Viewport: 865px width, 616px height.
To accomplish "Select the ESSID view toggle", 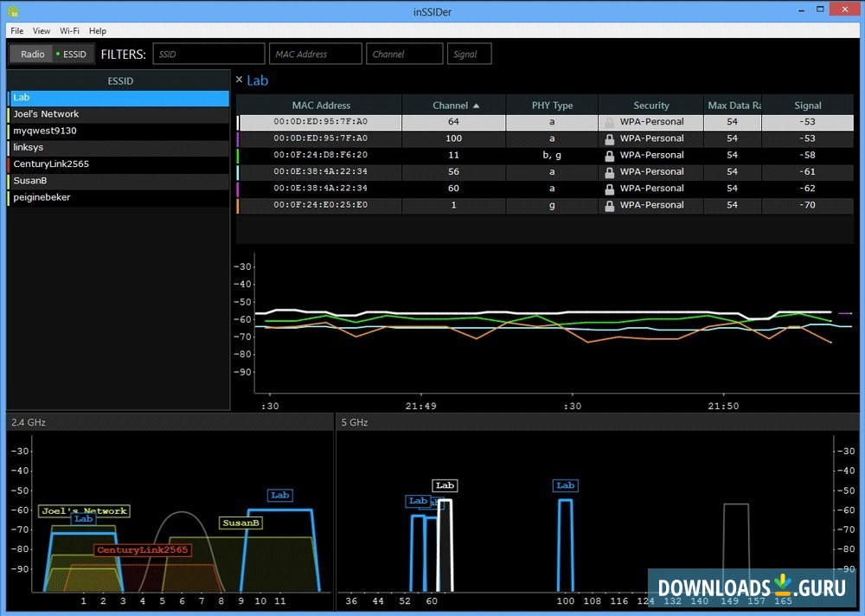I will tap(74, 54).
